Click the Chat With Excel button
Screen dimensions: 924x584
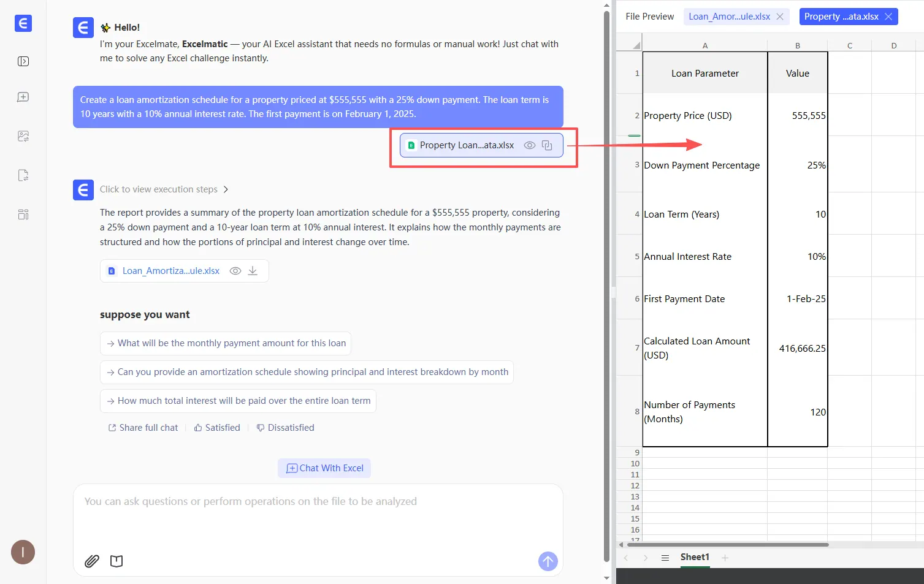point(324,468)
